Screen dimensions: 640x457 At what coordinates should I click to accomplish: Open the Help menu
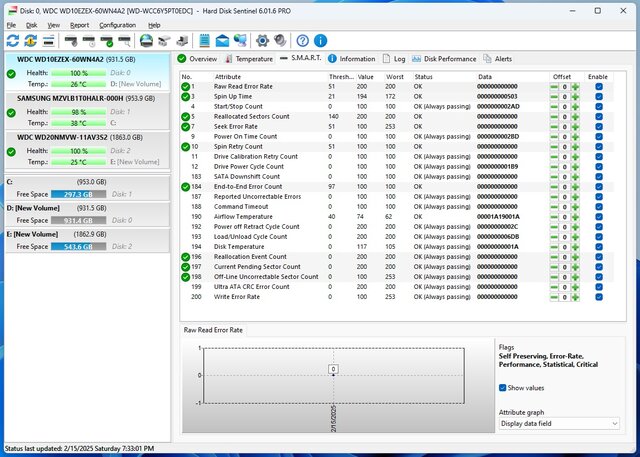click(154, 25)
